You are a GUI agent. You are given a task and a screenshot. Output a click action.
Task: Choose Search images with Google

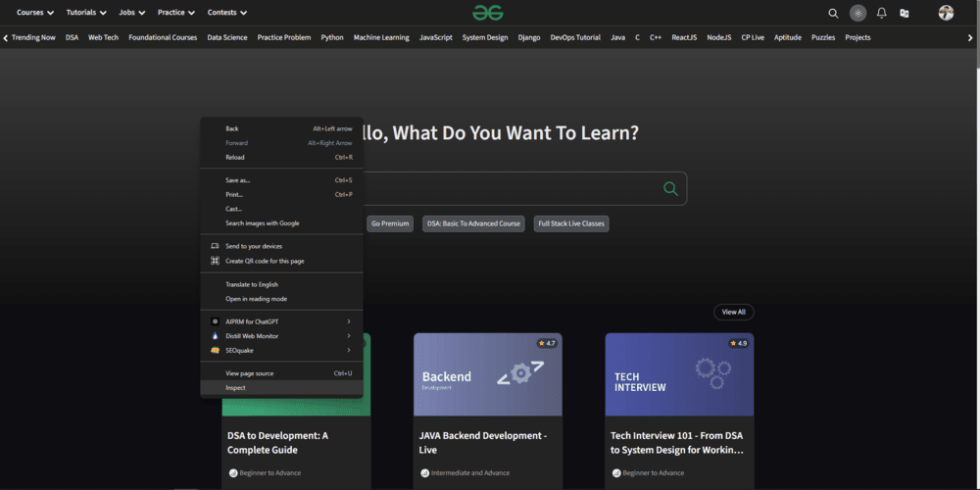point(281,223)
